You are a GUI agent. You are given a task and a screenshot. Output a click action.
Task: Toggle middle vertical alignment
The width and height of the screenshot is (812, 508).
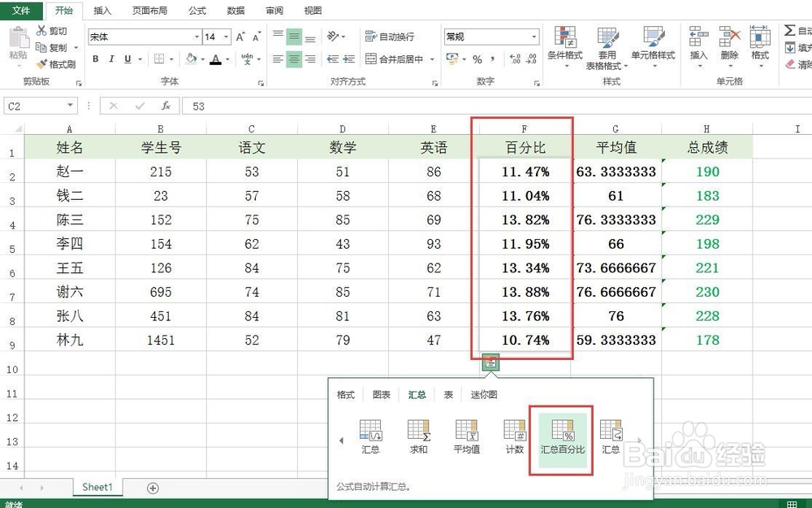(x=294, y=37)
